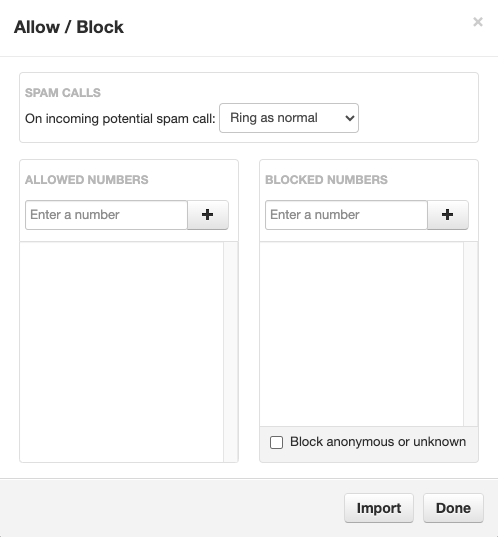Click the Allowed Numbers list scrollbar
The height and width of the screenshot is (537, 498).
pyautogui.click(x=231, y=352)
